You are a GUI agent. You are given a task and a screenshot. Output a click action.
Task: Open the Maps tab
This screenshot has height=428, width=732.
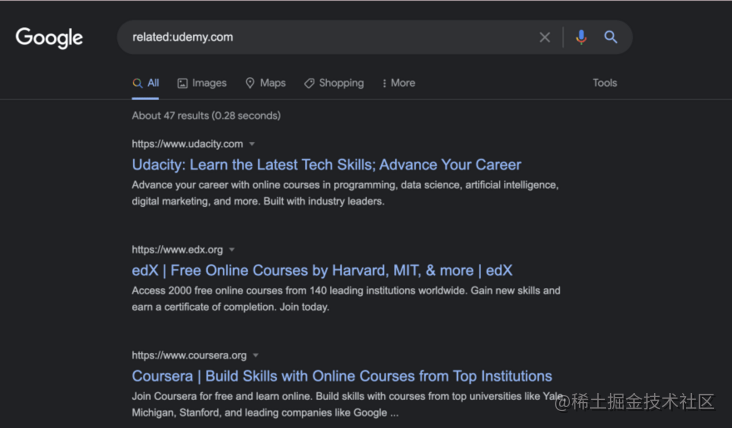(x=266, y=83)
